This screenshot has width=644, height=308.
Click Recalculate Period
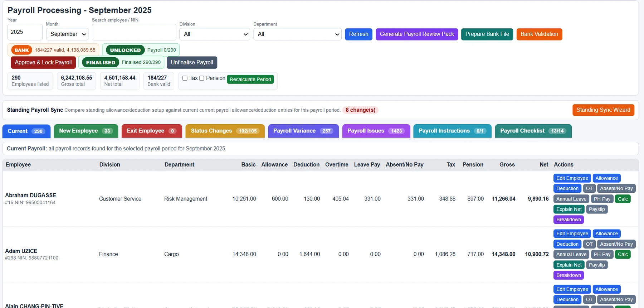(x=250, y=79)
